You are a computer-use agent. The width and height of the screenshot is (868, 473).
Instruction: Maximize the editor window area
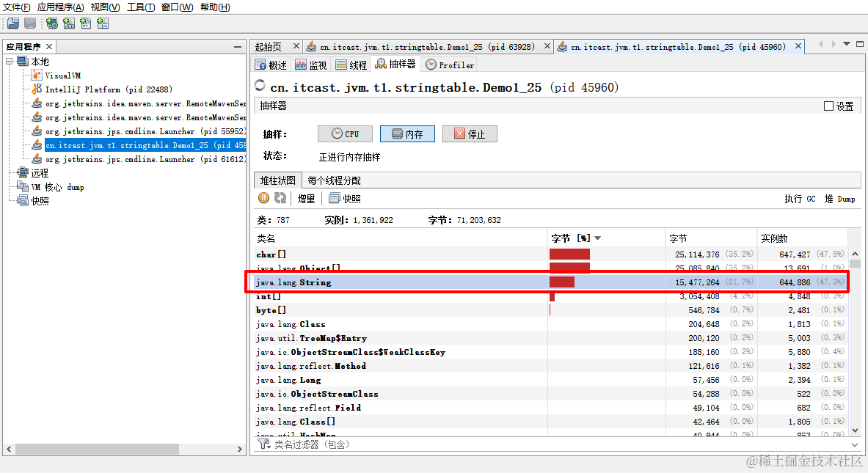pyautogui.click(x=860, y=44)
